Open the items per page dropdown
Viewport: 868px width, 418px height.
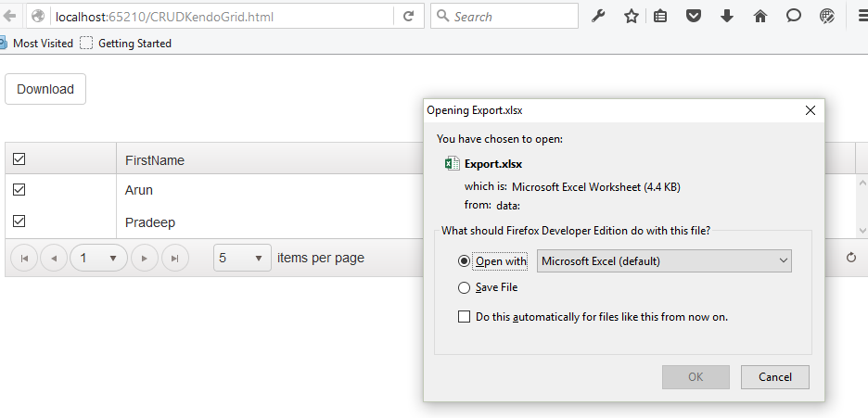pos(242,258)
